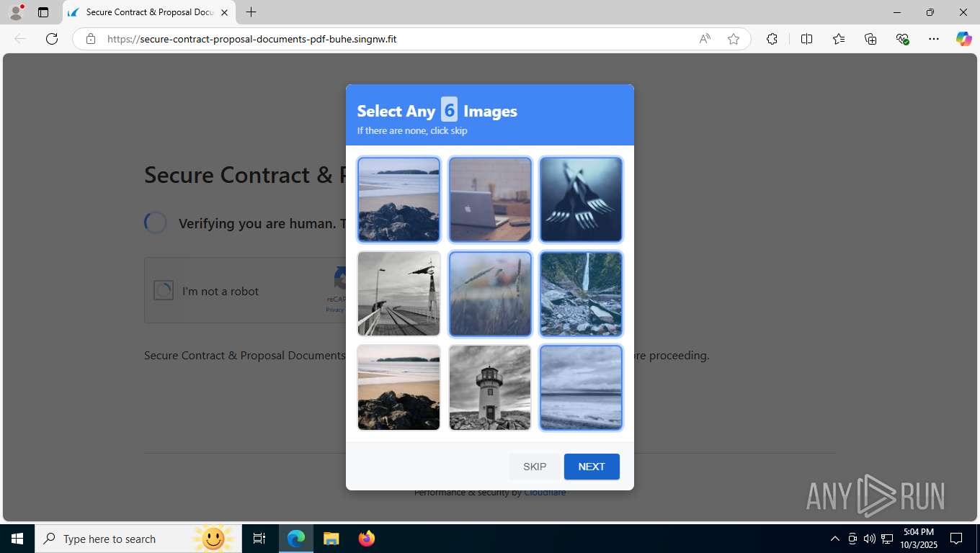Select the black and white pier image
Screen dimensions: 980x553
point(398,294)
